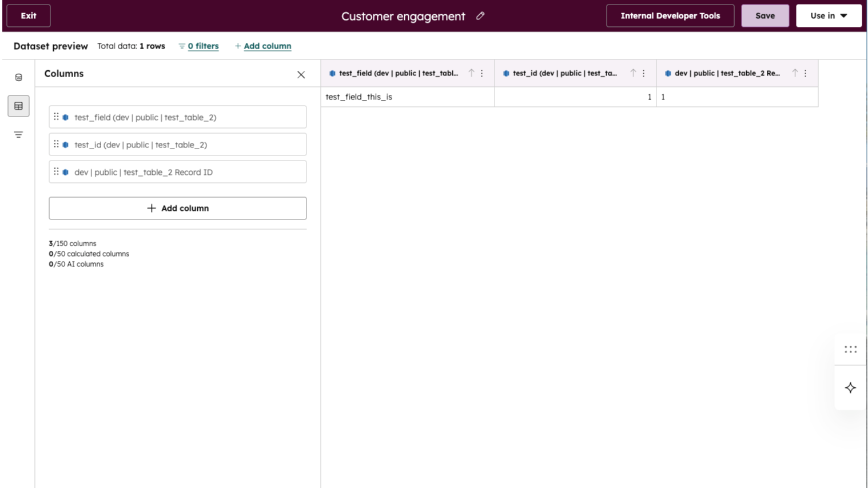Image resolution: width=868 pixels, height=488 pixels.
Task: Sort by test_id column arrow
Action: click(633, 73)
